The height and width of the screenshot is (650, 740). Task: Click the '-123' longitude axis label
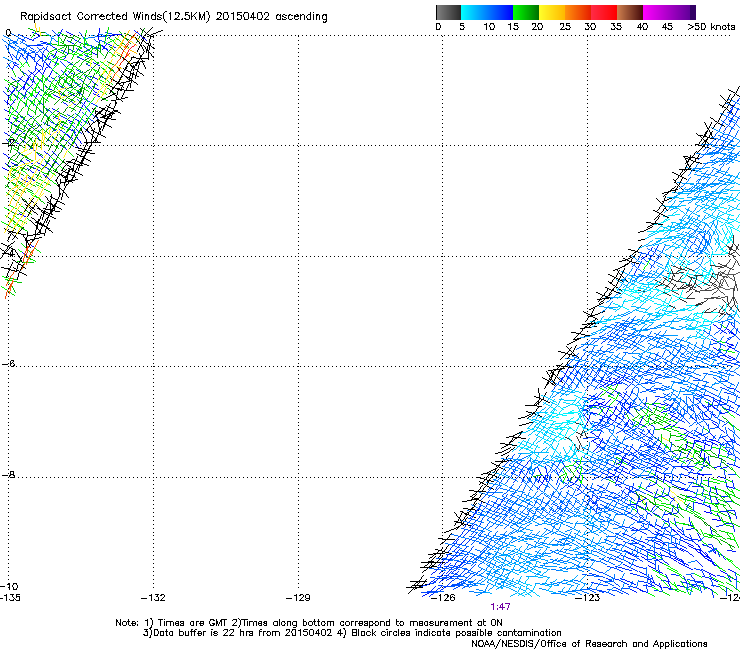pyautogui.click(x=588, y=598)
